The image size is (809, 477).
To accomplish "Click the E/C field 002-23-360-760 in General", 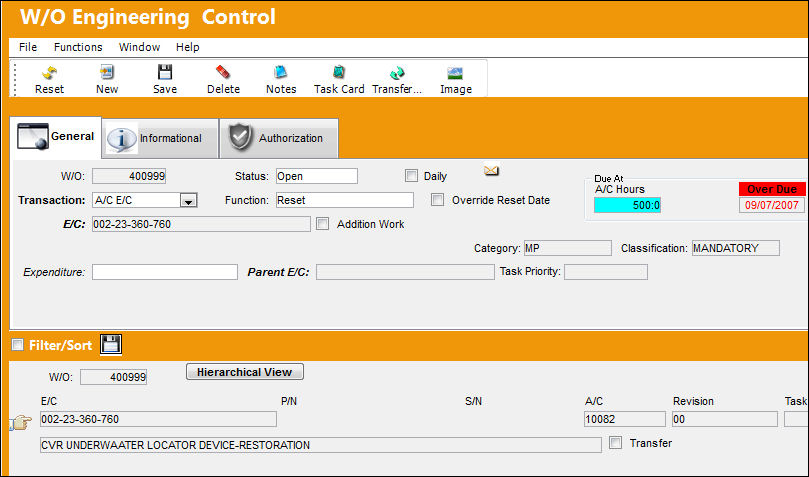I will point(201,224).
